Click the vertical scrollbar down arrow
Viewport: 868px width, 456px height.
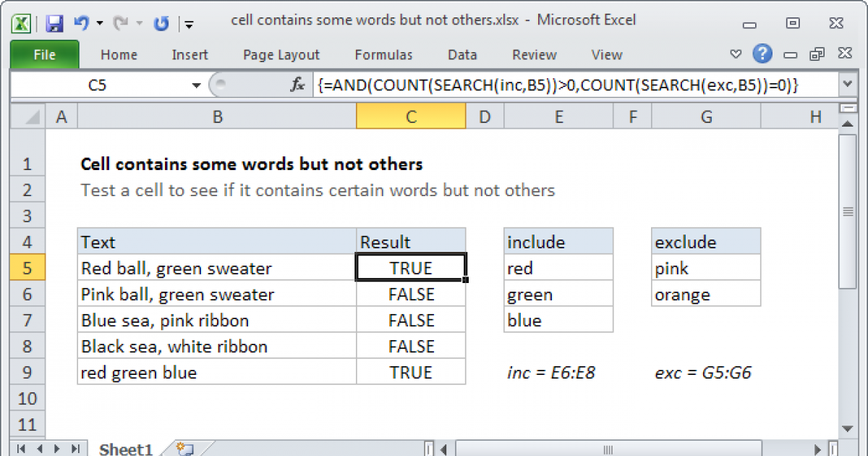point(847,427)
